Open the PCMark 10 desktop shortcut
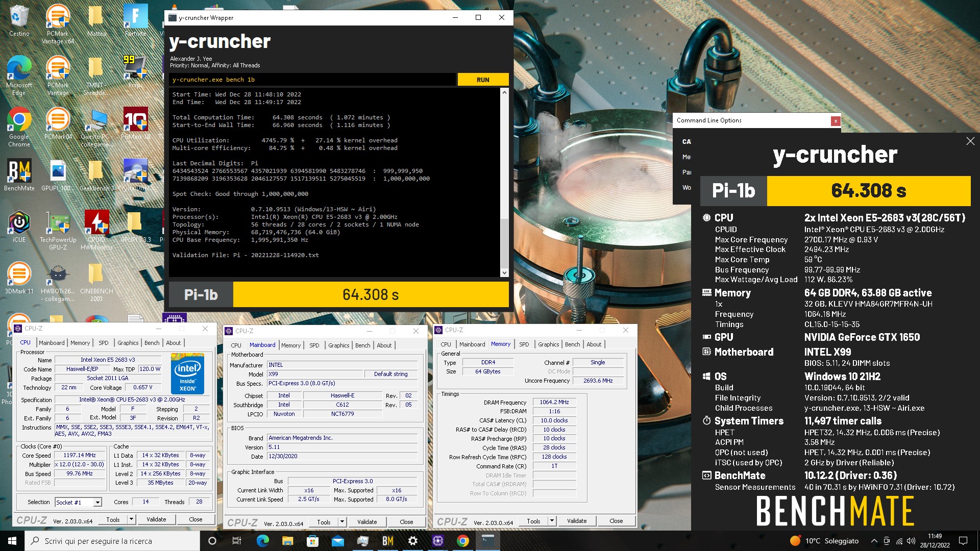 135,123
